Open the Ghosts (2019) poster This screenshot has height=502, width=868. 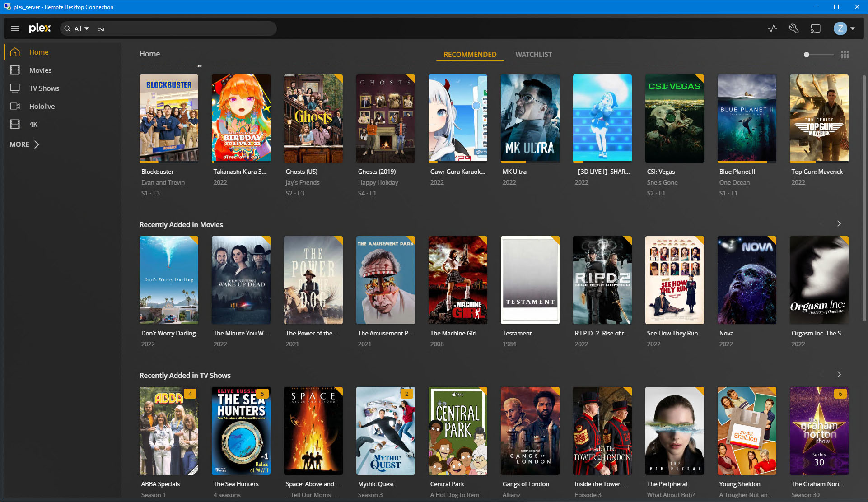tap(386, 118)
